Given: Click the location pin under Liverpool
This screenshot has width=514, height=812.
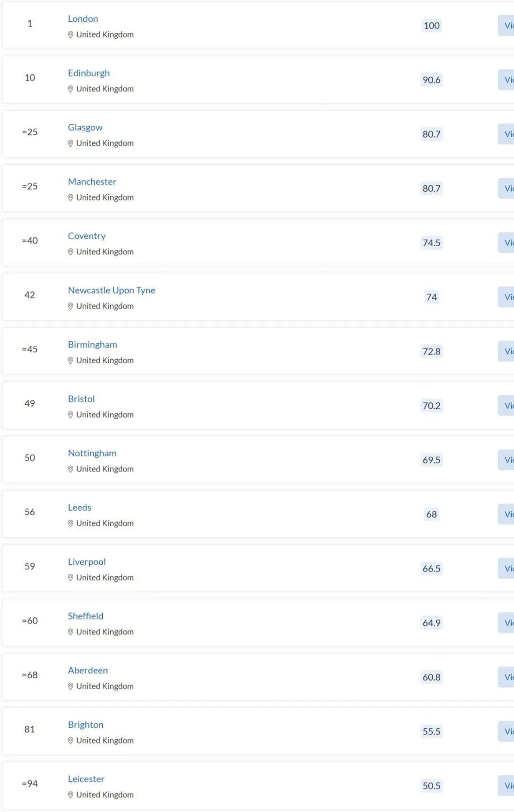Looking at the screenshot, I should pos(70,578).
